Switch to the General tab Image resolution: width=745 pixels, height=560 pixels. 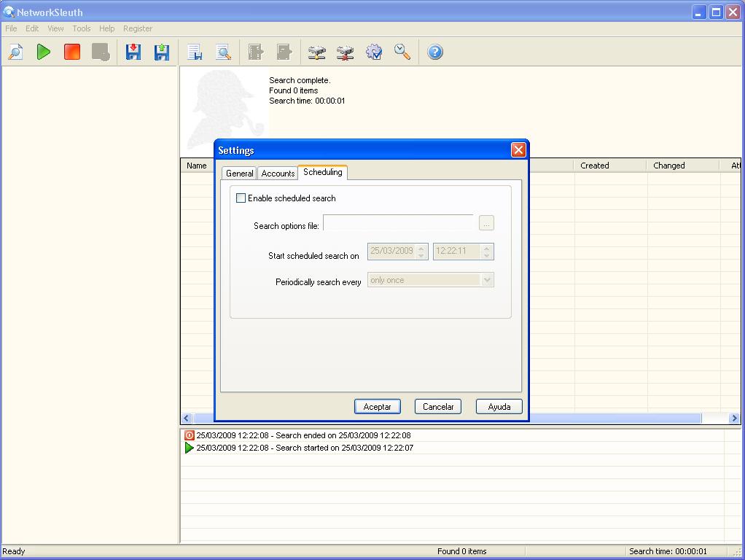(x=239, y=174)
